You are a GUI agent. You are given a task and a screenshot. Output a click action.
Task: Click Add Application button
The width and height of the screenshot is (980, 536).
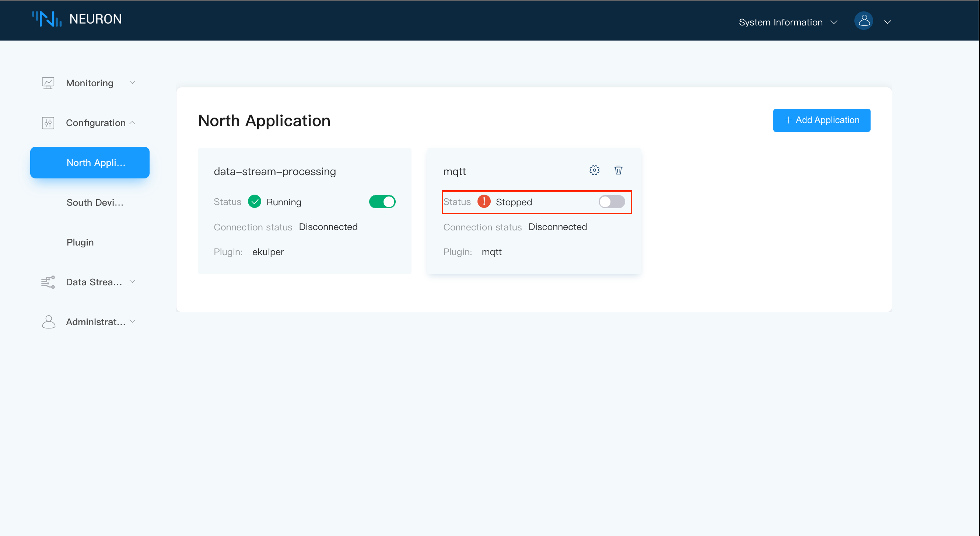coord(822,119)
